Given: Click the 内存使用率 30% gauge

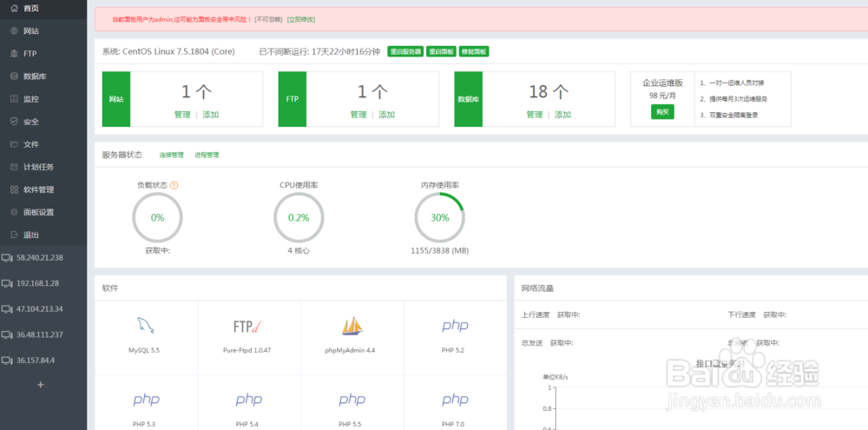Looking at the screenshot, I should click(440, 218).
